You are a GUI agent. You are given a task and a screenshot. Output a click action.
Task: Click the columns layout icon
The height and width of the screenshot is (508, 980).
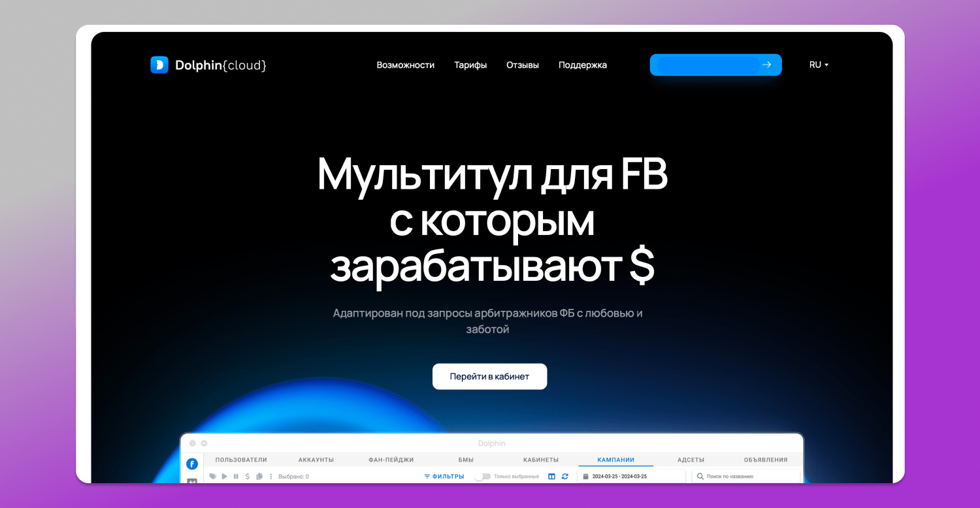tap(551, 477)
